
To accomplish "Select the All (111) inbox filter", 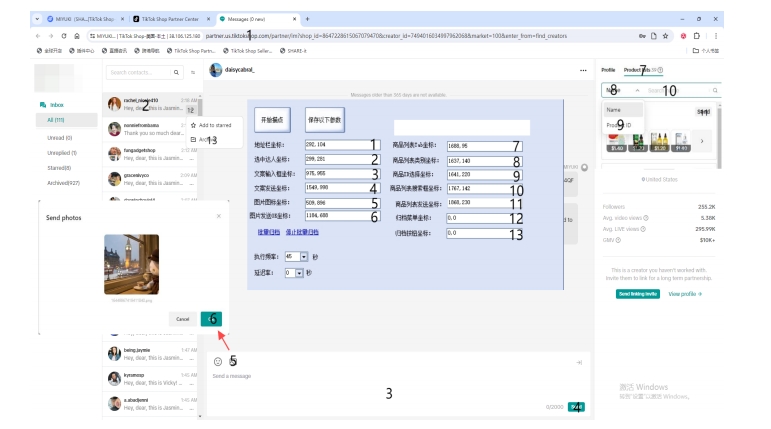I will tap(66, 120).
